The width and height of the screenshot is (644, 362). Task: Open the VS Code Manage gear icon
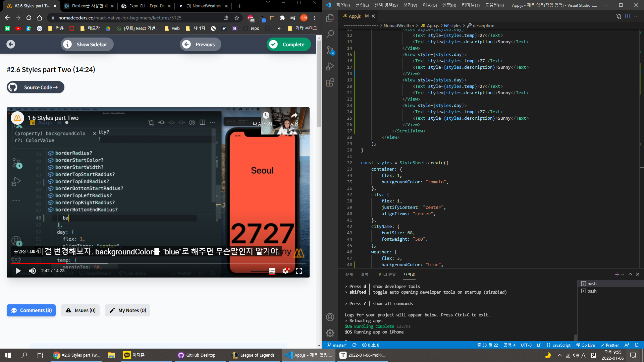click(x=330, y=333)
